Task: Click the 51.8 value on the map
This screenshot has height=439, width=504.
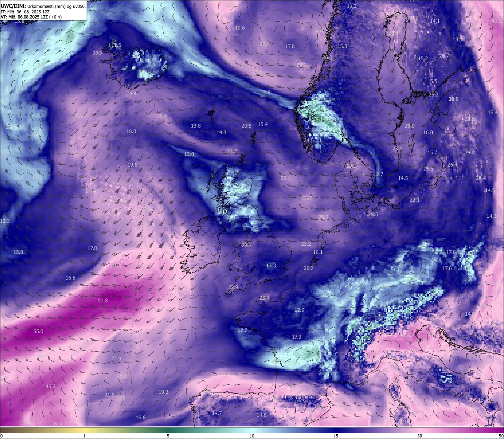Action: 103,300
